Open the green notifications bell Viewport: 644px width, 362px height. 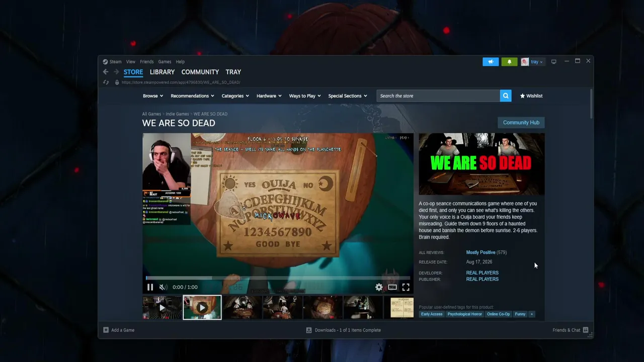pos(509,62)
